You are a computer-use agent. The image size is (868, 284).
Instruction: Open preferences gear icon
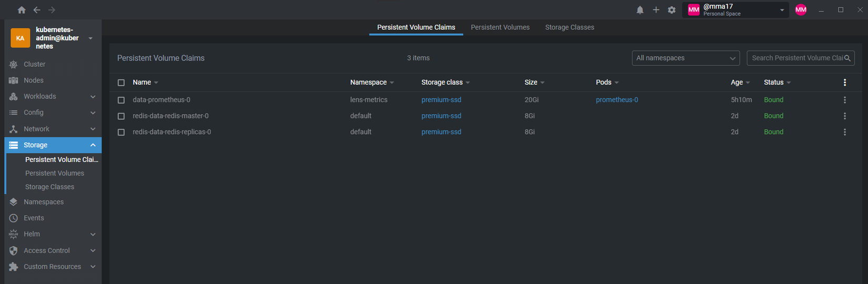672,10
